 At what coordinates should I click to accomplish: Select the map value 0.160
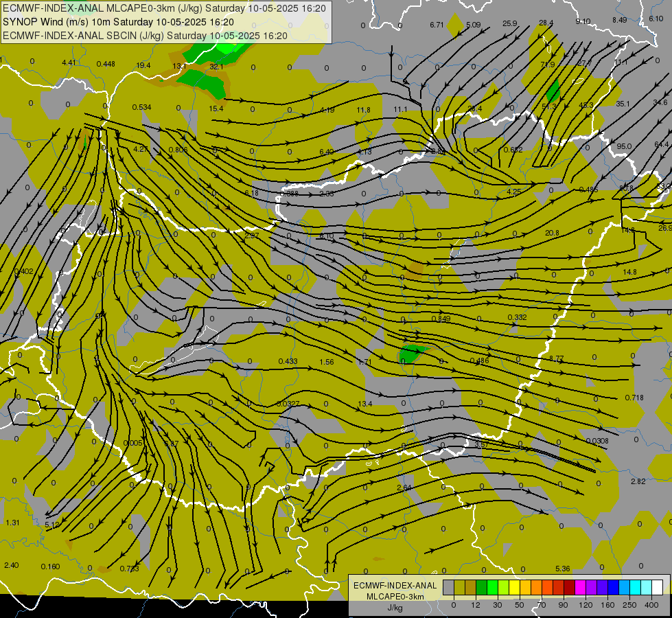[50, 566]
